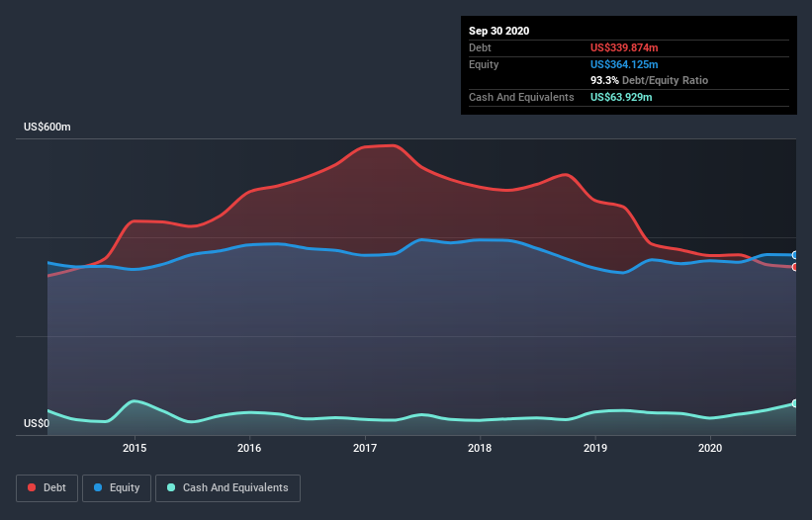
Task: Click the Cash And Equivalents tooltip label
Action: click(x=521, y=97)
